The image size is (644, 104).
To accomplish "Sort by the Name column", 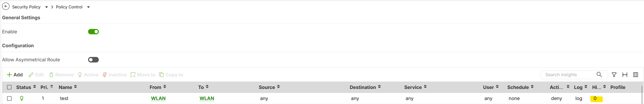I will point(76,87).
